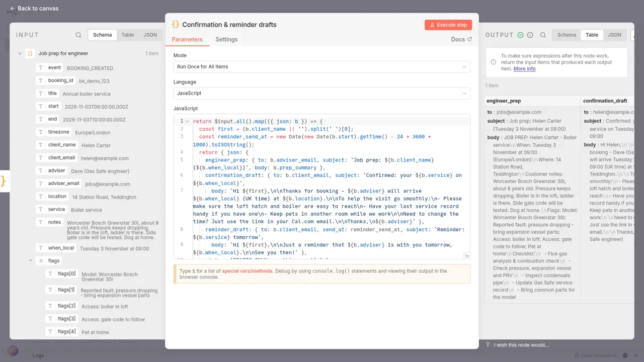The height and width of the screenshot is (362, 644).
Task: Click the special vars/methods hint text
Action: (248, 271)
